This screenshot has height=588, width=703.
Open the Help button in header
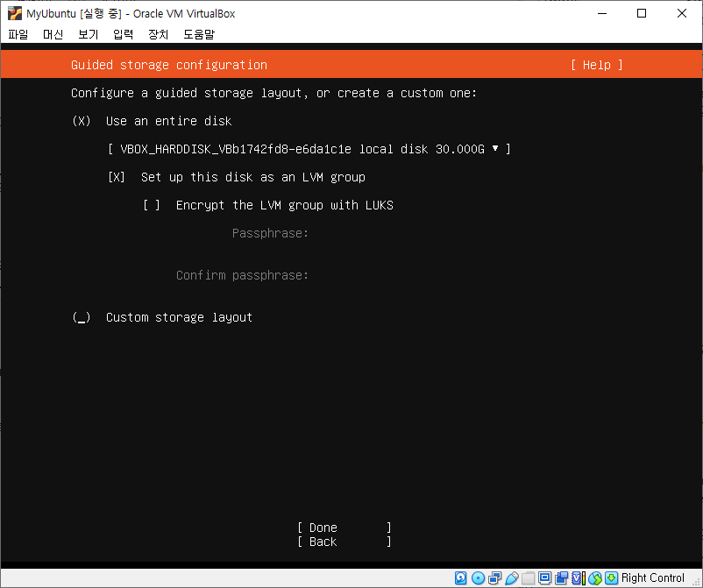click(597, 65)
